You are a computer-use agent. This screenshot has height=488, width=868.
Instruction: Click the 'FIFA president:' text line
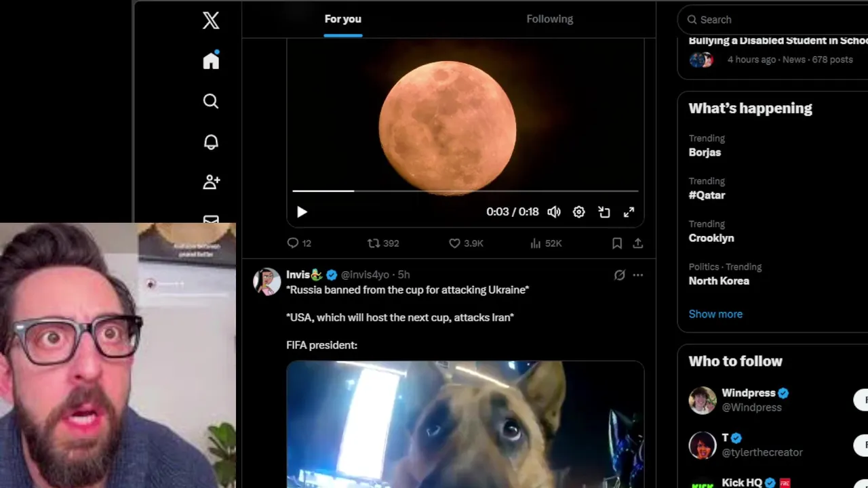point(321,345)
